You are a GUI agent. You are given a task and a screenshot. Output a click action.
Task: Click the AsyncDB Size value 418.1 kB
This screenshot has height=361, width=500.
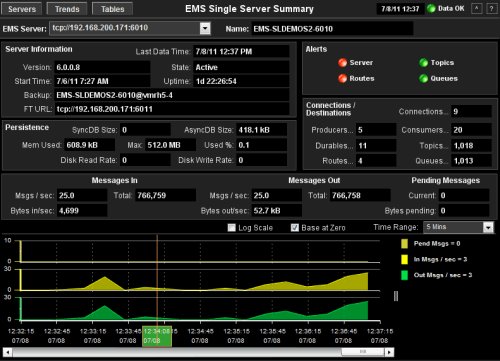tap(262, 130)
